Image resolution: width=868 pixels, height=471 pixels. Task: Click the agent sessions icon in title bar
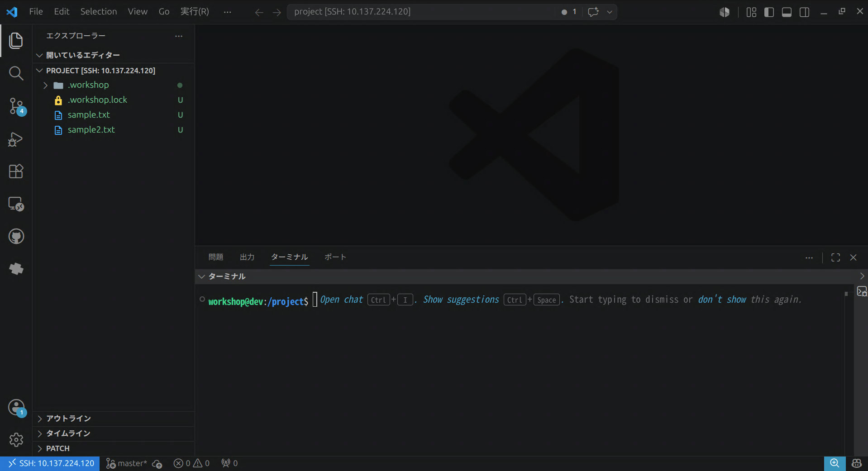tap(725, 12)
